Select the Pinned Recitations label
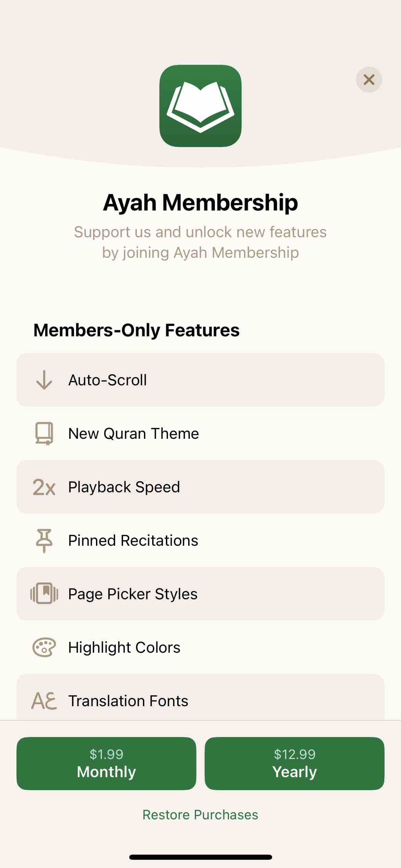This screenshot has height=868, width=401. tap(133, 541)
